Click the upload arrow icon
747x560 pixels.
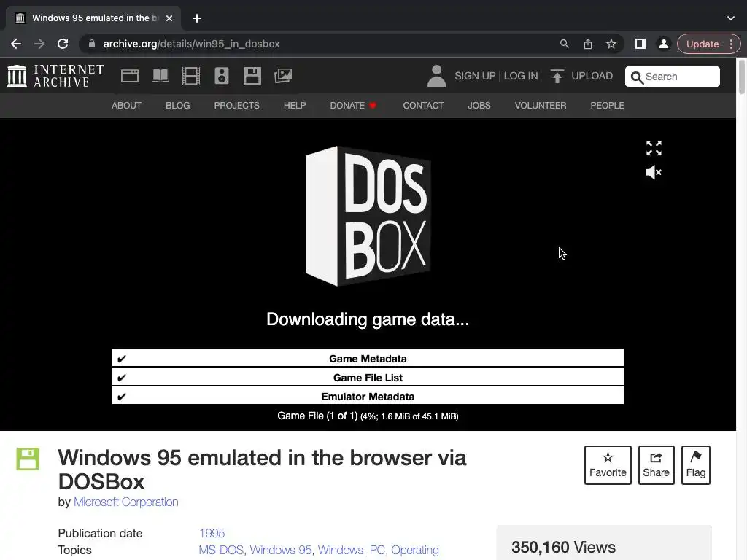(557, 76)
